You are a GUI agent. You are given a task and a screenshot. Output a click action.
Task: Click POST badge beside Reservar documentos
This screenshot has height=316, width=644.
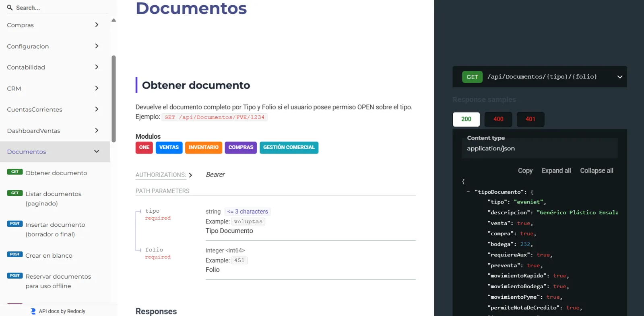pyautogui.click(x=15, y=276)
